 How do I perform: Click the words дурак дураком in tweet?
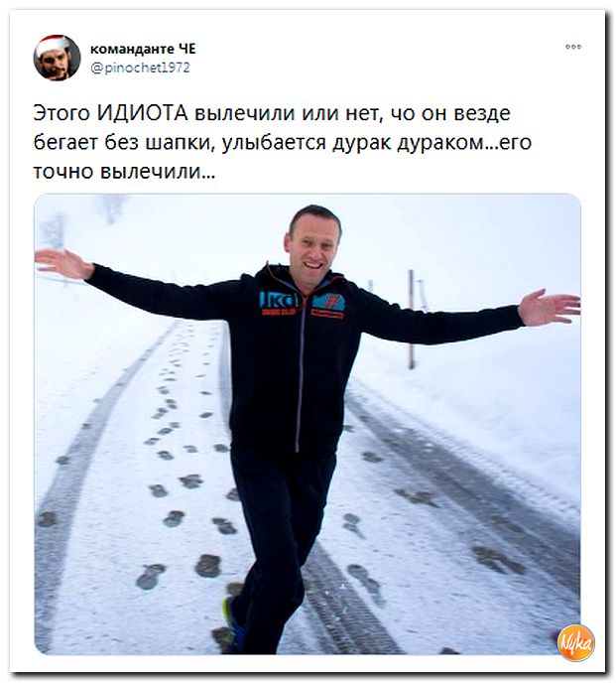(410, 143)
